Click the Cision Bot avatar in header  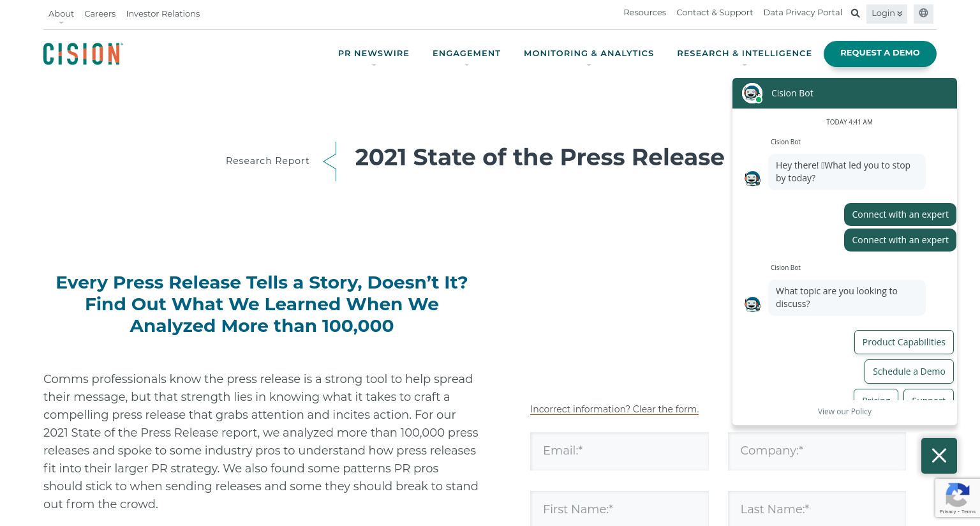[x=752, y=93]
